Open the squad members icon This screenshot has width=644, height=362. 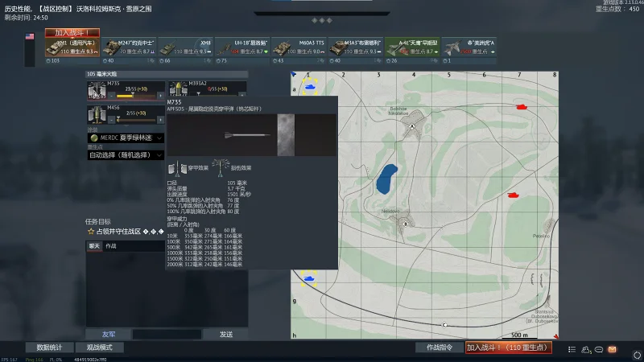(586, 349)
